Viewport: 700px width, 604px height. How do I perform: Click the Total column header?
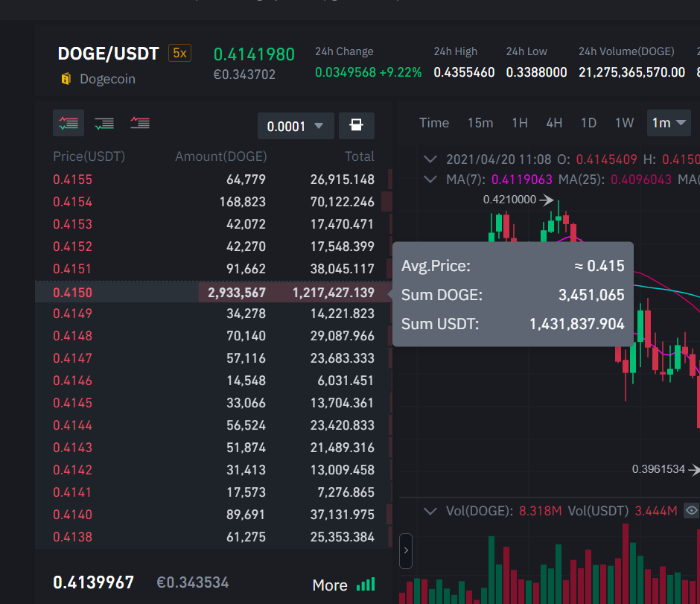click(x=360, y=156)
